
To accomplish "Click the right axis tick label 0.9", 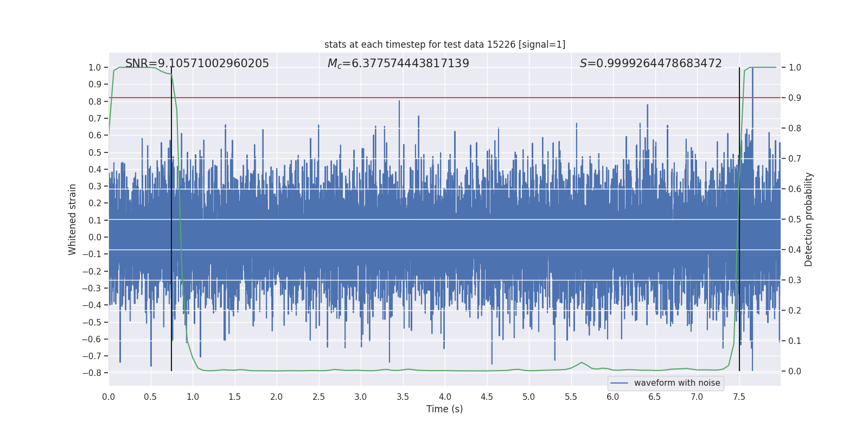I will tap(795, 98).
